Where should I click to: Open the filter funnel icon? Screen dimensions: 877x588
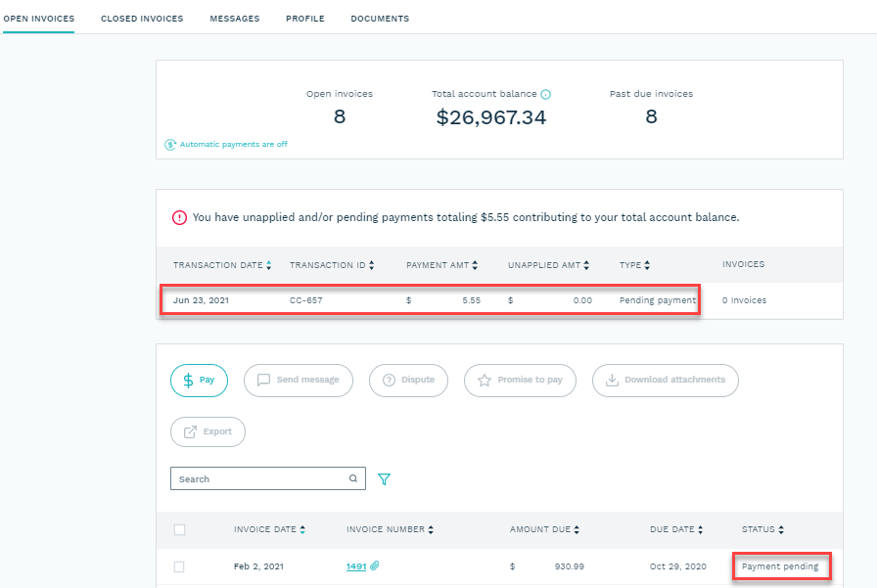(x=385, y=479)
